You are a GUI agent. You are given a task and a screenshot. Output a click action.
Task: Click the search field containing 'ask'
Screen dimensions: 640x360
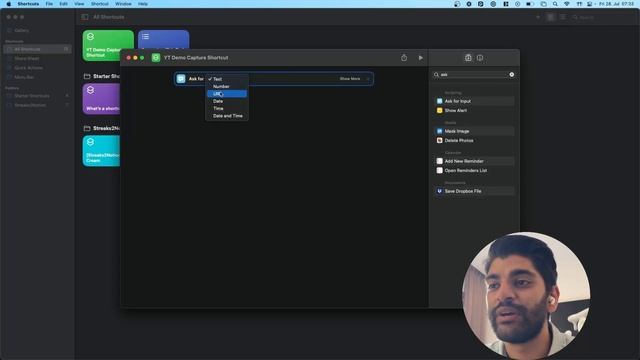coord(473,75)
